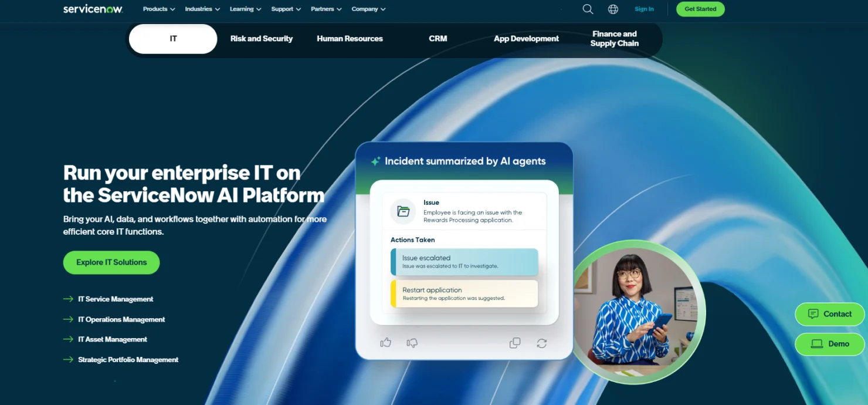868x405 pixels.
Task: Open the search magnifier icon
Action: [588, 9]
